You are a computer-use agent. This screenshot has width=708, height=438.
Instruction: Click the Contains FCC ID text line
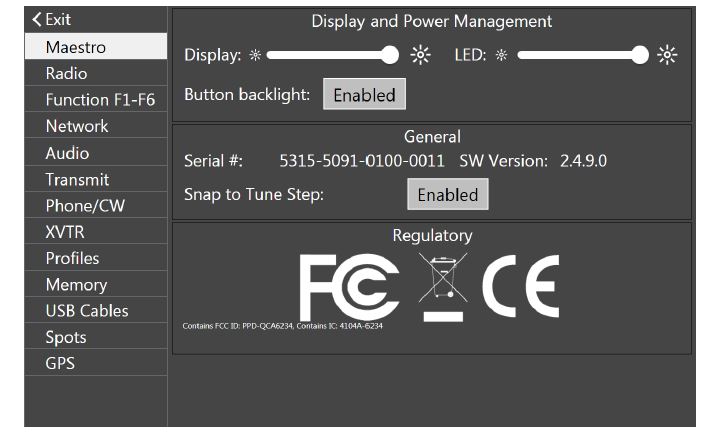point(283,326)
